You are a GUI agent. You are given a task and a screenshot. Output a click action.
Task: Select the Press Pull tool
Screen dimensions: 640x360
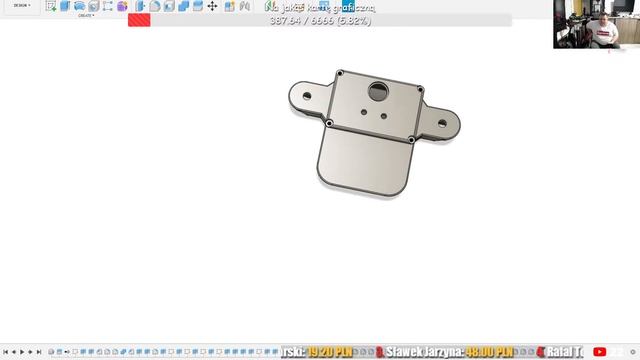click(140, 6)
